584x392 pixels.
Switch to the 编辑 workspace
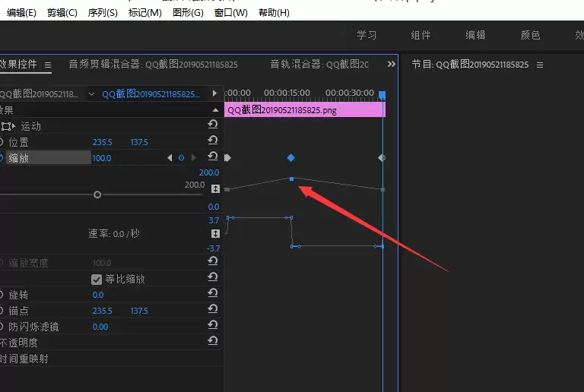[475, 36]
